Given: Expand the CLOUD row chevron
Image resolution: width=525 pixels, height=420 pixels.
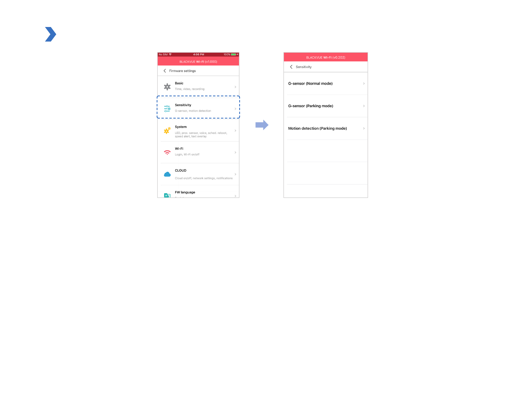Looking at the screenshot, I should click(x=235, y=174).
